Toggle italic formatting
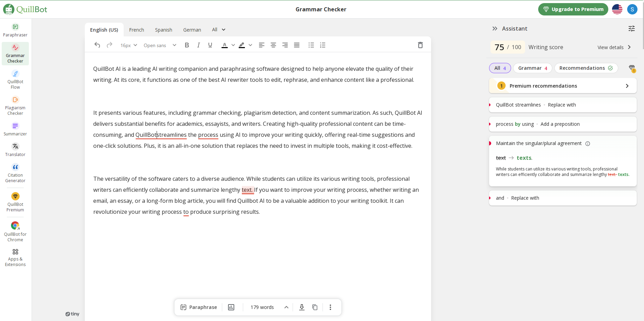 [199, 45]
